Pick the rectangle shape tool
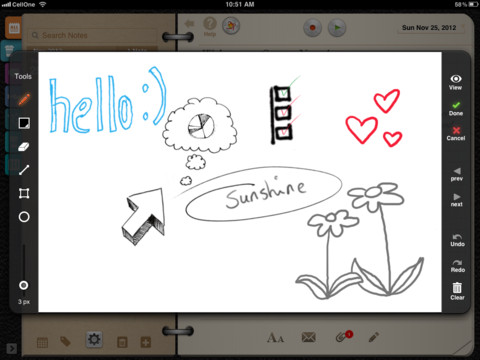The height and width of the screenshot is (360, 480). pos(24,193)
